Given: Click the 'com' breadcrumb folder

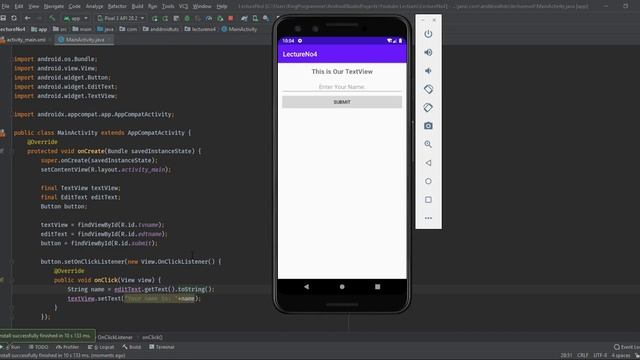Looking at the screenshot, I should [128, 29].
